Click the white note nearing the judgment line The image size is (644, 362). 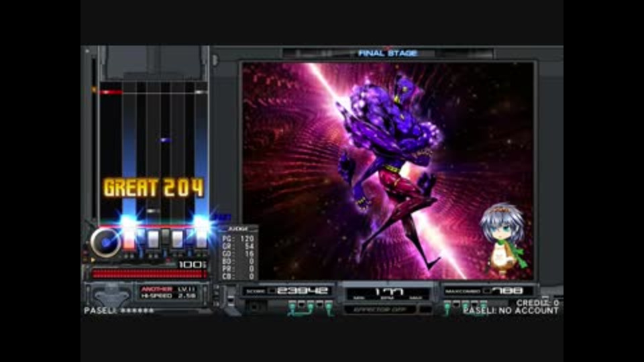153,211
